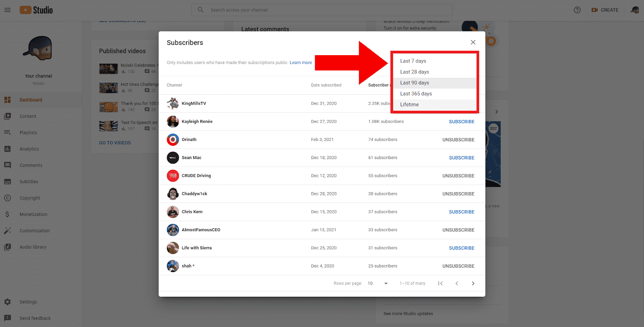Go to the next page of subscribers
This screenshot has height=327, width=644.
click(473, 284)
